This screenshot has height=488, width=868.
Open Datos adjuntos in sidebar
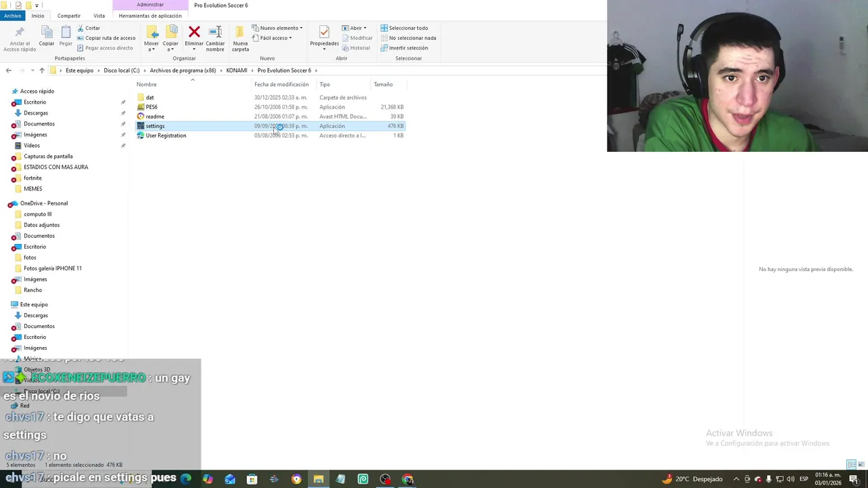point(41,225)
